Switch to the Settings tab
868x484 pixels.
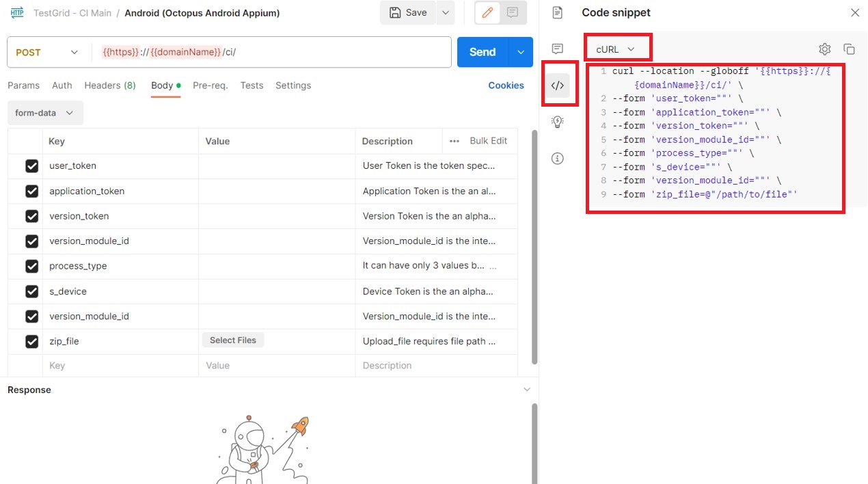click(x=293, y=85)
